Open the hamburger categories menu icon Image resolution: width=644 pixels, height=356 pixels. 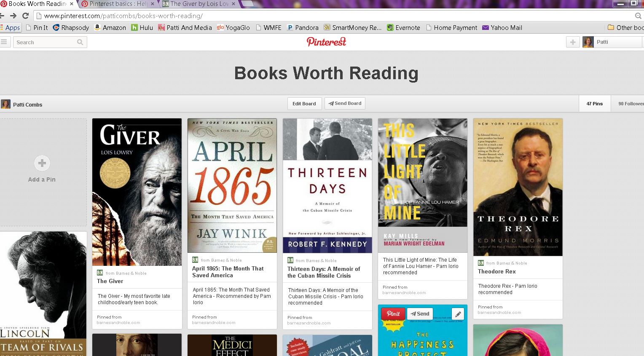pos(4,42)
